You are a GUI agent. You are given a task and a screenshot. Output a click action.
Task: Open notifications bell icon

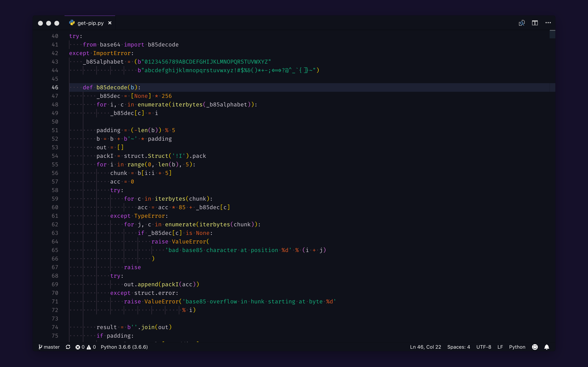547,347
